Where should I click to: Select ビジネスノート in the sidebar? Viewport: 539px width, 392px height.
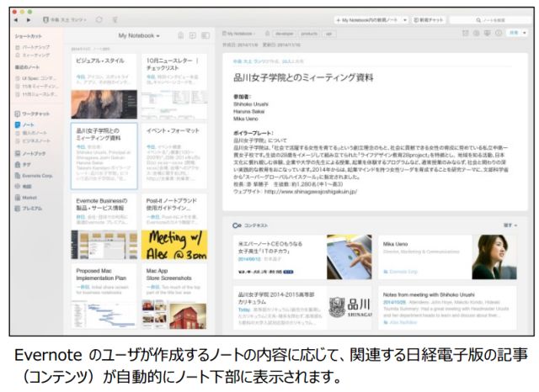tap(34, 140)
